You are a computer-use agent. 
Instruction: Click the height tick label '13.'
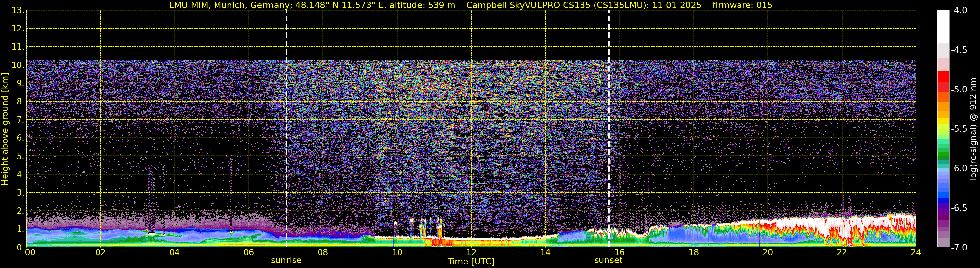18,11
